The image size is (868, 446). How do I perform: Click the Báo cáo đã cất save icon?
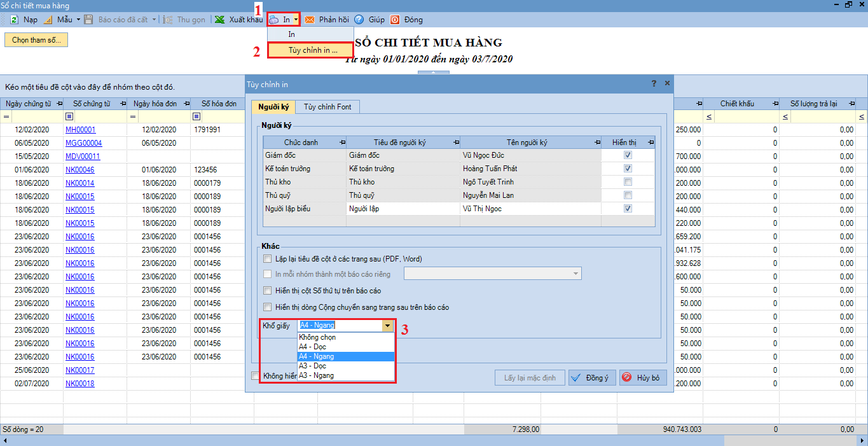pyautogui.click(x=89, y=20)
